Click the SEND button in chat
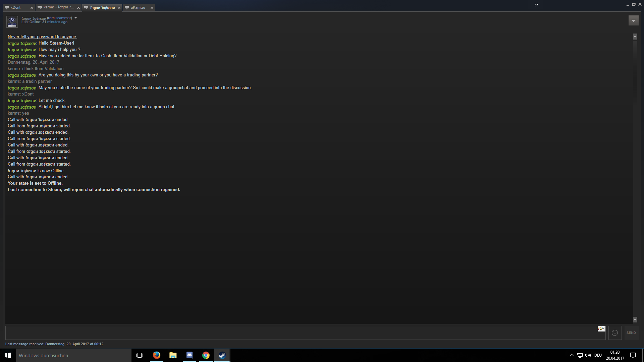This screenshot has height=362, width=644. pos(631,333)
